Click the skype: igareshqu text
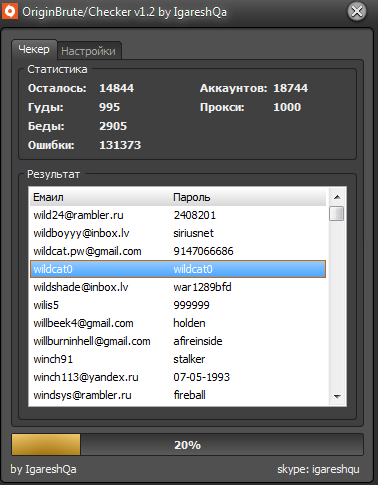The height and width of the screenshot is (485, 378). [x=318, y=469]
